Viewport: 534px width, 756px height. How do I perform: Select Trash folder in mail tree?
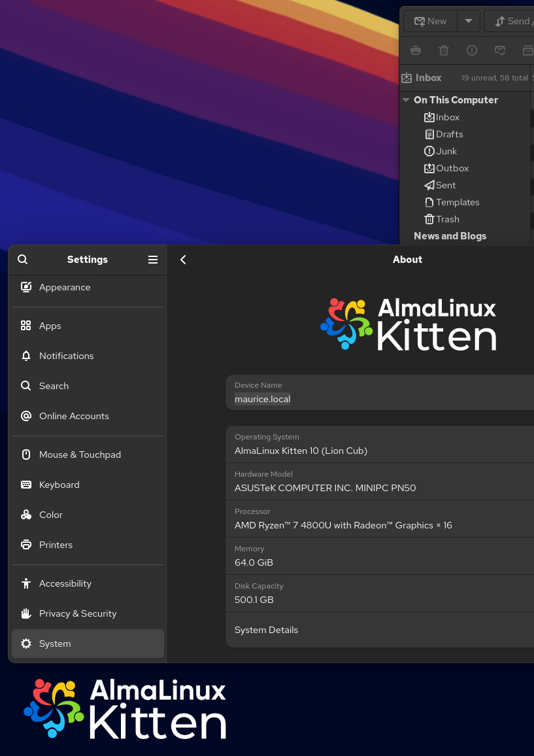point(465,219)
